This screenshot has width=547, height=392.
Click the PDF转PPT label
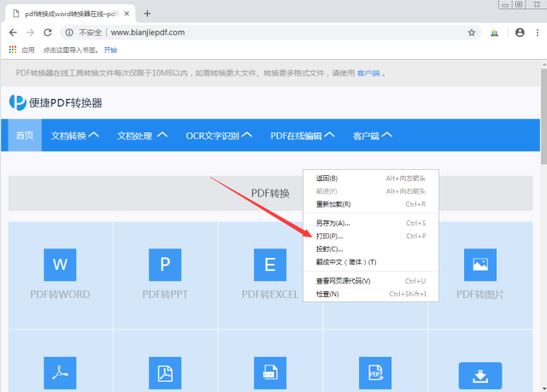click(165, 295)
